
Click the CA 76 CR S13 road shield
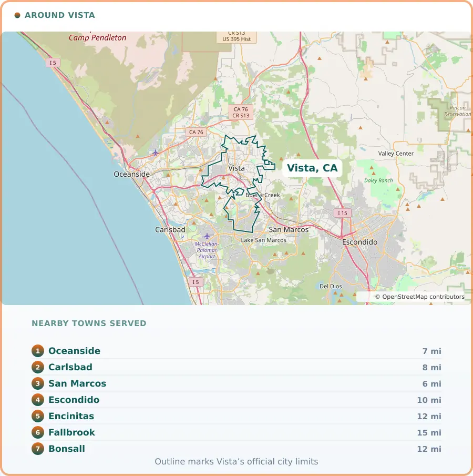point(241,112)
